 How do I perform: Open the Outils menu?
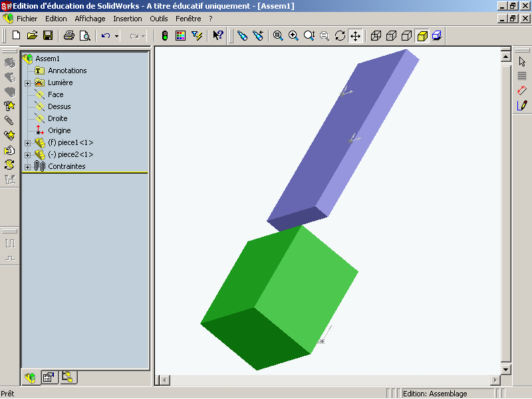(159, 19)
